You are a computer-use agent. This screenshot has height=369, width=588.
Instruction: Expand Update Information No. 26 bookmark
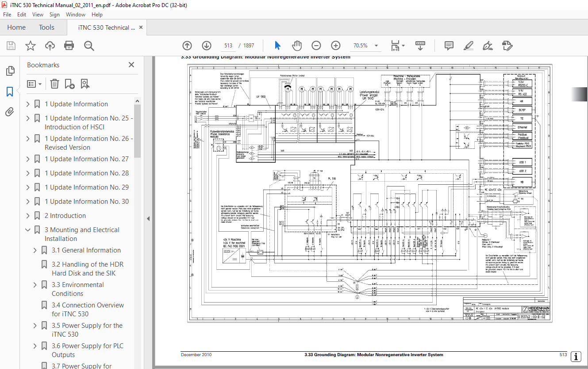point(28,139)
